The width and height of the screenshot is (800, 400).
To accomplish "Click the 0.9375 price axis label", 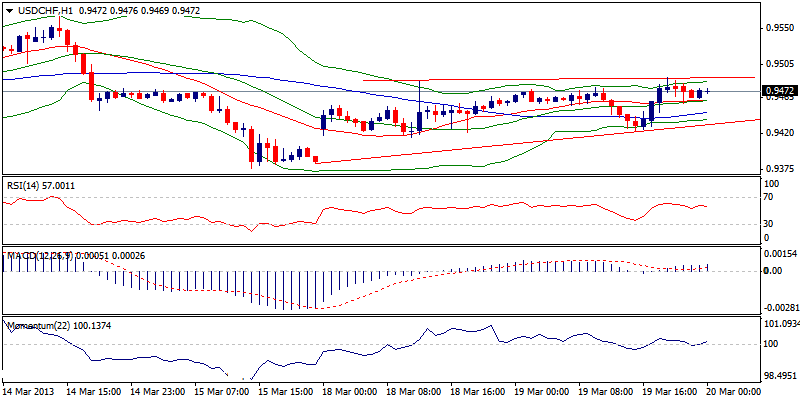I will click(778, 168).
